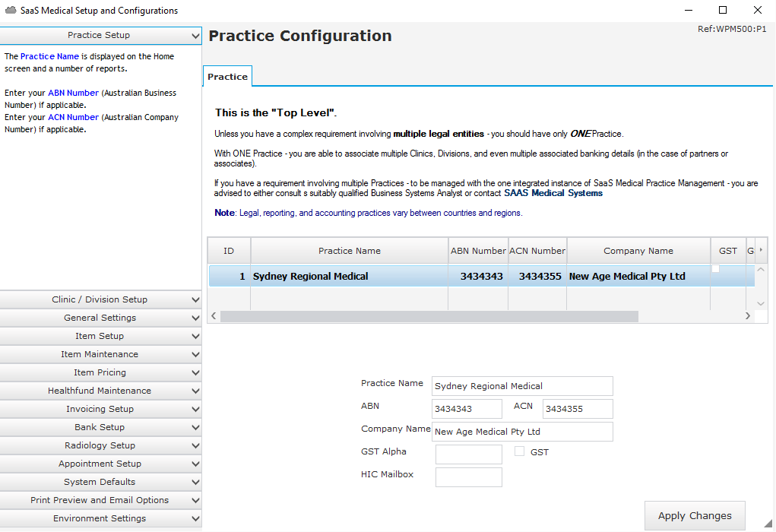This screenshot has height=532, width=776.
Task: Click the cloud app icon in title bar
Action: (x=11, y=10)
